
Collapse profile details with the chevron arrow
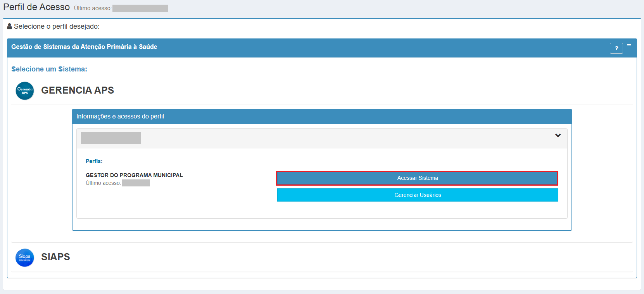coord(558,136)
